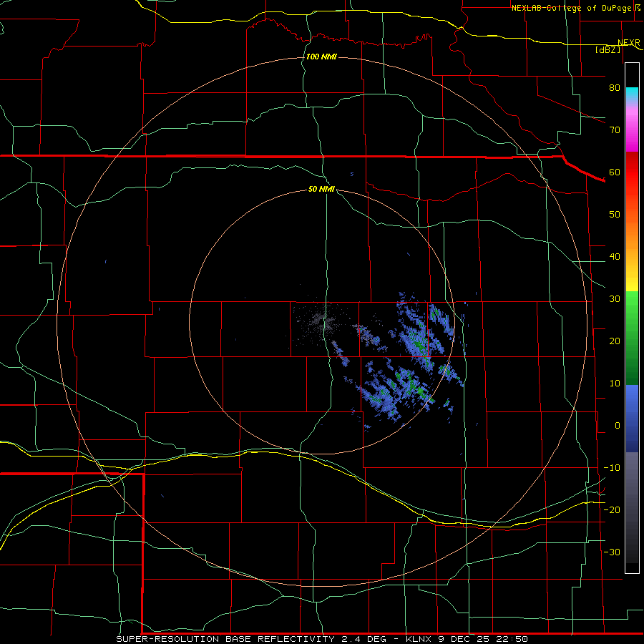The width and height of the screenshot is (644, 644).
Task: Pick the yellow band of the color bar
Action: 632,283
